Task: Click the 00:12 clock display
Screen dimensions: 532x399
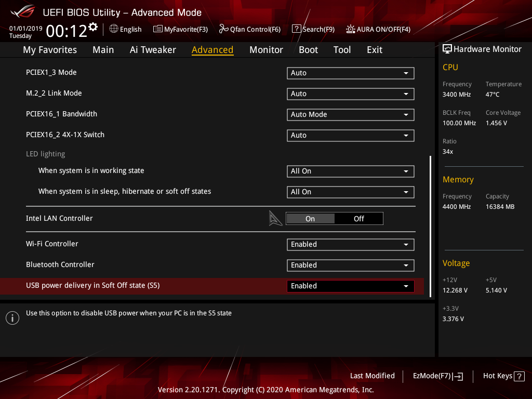Action: point(66,31)
